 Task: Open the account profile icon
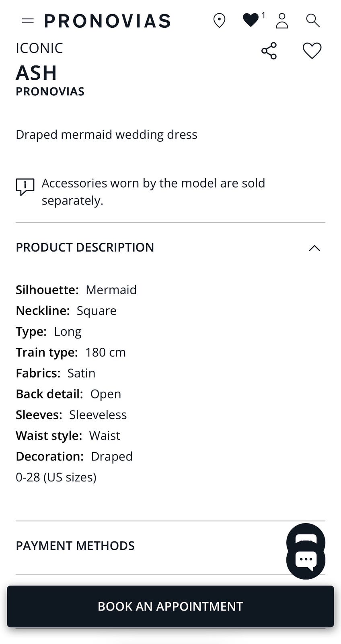point(282,21)
